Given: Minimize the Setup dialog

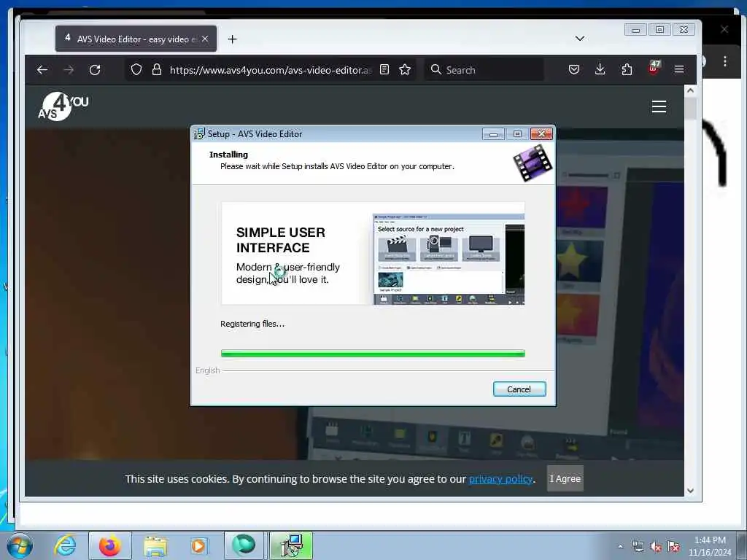Looking at the screenshot, I should pos(493,134).
